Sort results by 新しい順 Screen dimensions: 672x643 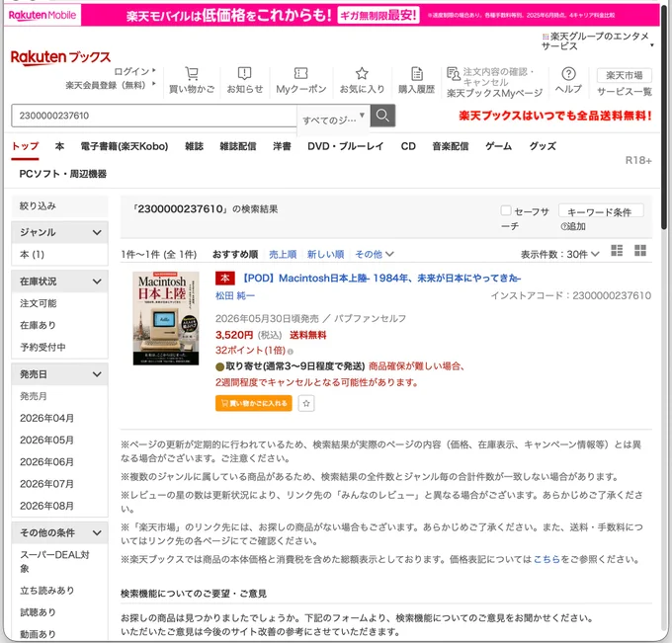click(326, 254)
